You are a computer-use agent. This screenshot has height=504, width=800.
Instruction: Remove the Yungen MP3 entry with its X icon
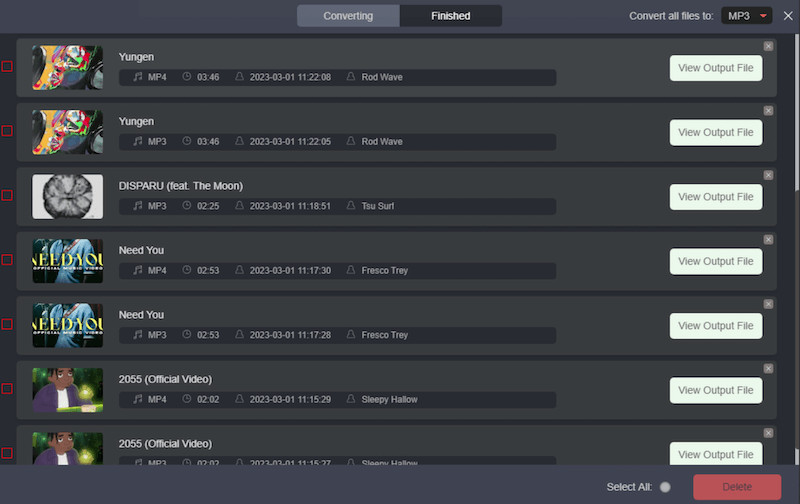coord(768,111)
